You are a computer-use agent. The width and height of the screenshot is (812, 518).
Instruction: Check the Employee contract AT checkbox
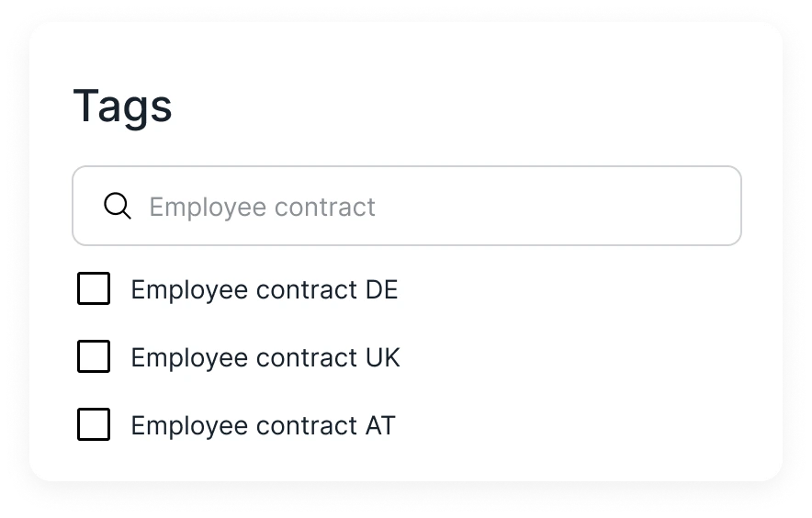pos(94,424)
